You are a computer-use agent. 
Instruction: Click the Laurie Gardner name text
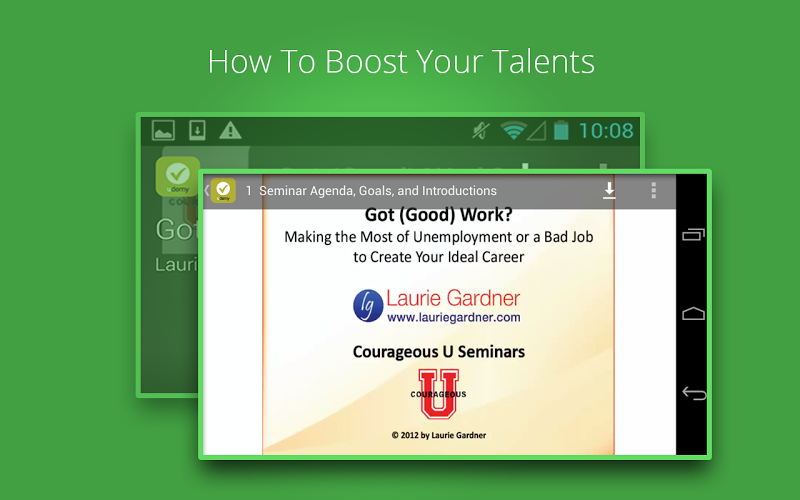(x=453, y=298)
